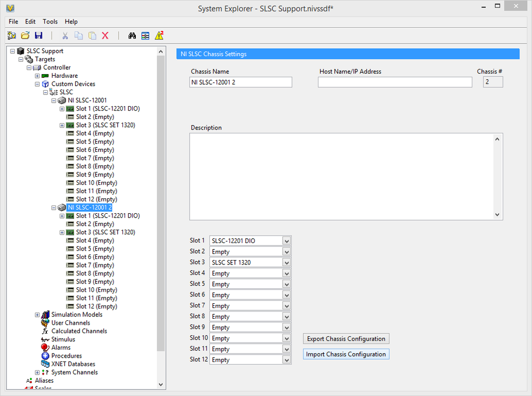532x396 pixels.
Task: Click the Open folder toolbar icon
Action: coord(25,36)
